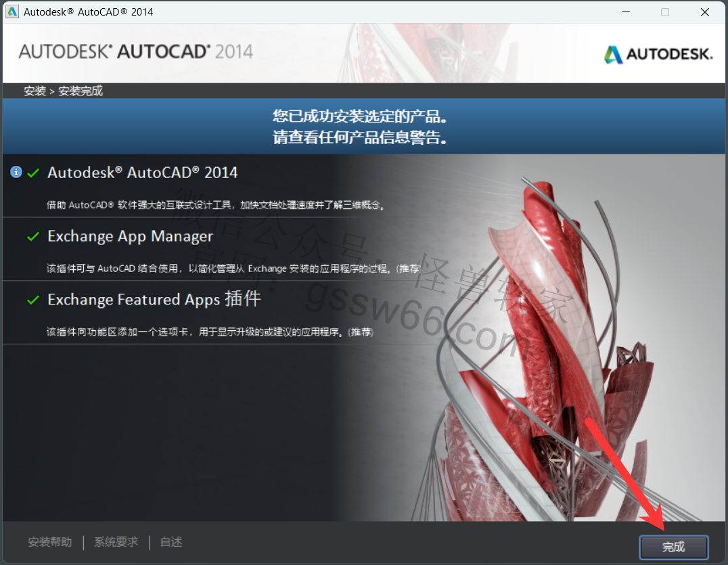The height and width of the screenshot is (565, 728).
Task: Select the Exchange App Manager product title
Action: tap(130, 236)
